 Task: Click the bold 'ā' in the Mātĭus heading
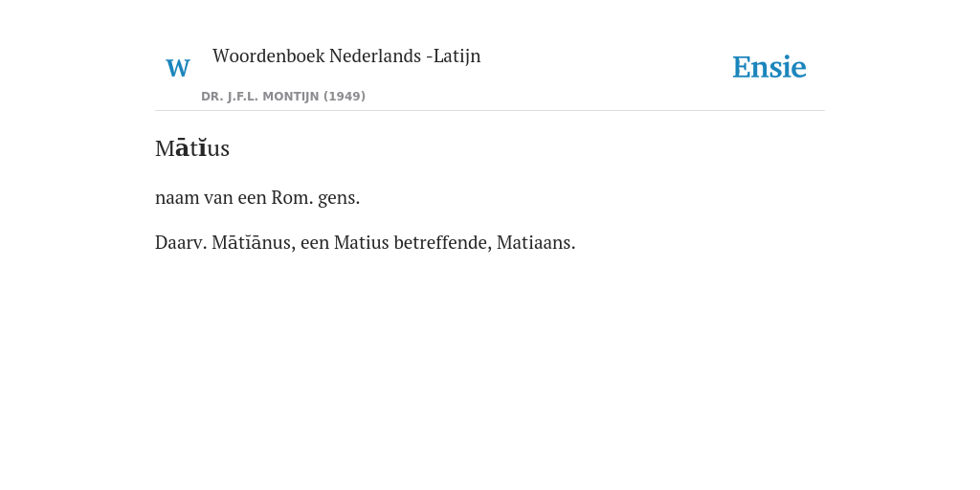182,148
